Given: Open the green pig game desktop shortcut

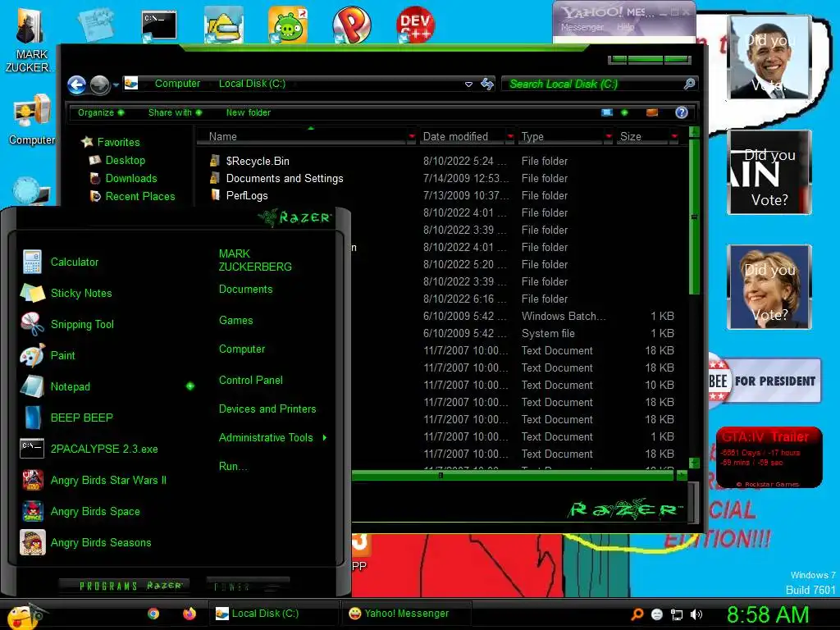Looking at the screenshot, I should (x=288, y=25).
